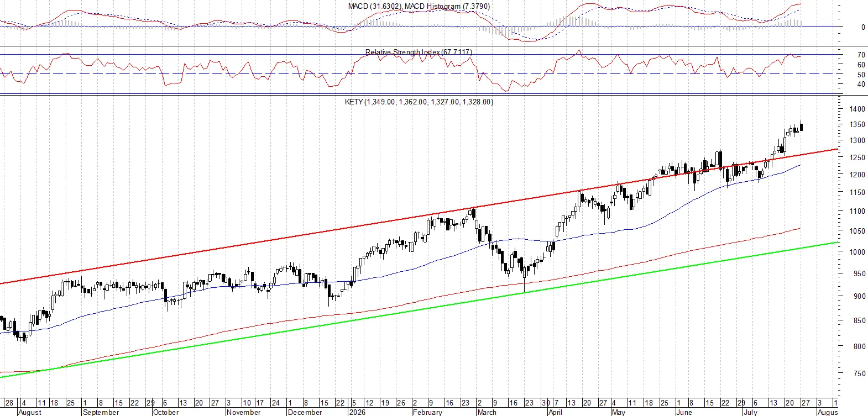Image resolution: width=868 pixels, height=416 pixels.
Task: Select the Relative Strength Index (67.7117) label
Action: pos(419,52)
